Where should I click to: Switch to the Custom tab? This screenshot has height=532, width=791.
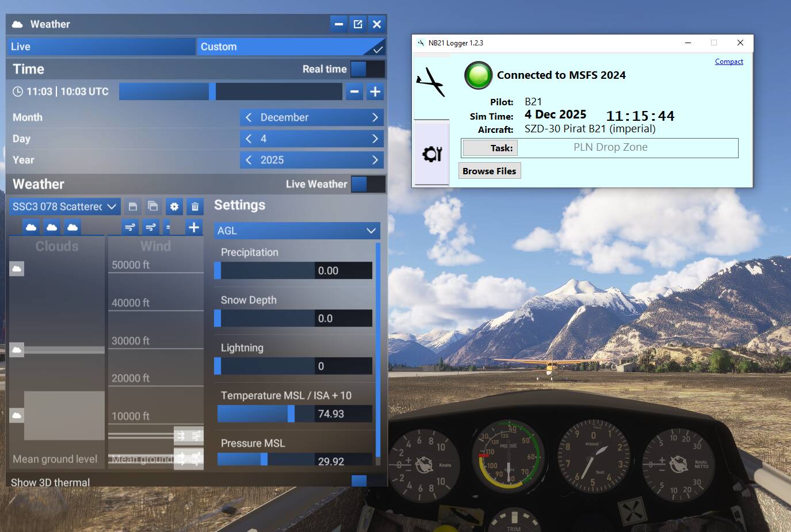coord(292,47)
